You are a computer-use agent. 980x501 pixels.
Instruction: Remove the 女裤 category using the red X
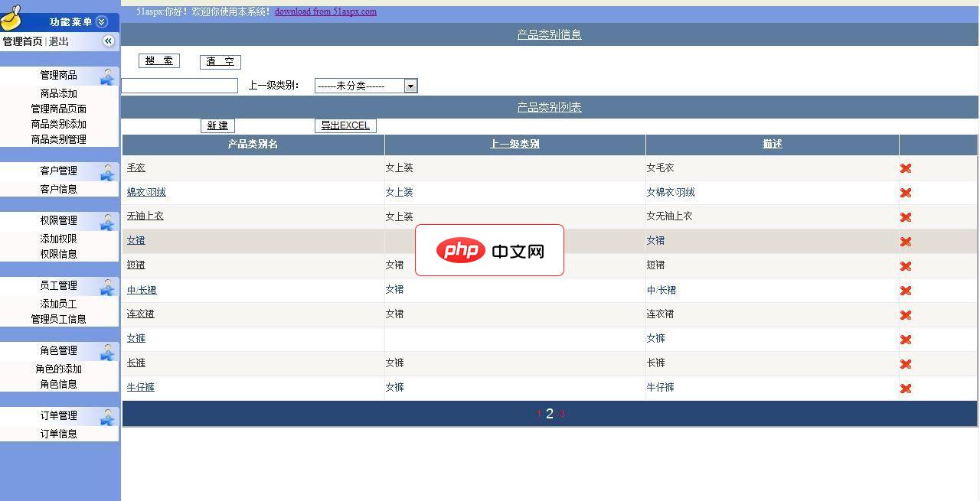(906, 339)
